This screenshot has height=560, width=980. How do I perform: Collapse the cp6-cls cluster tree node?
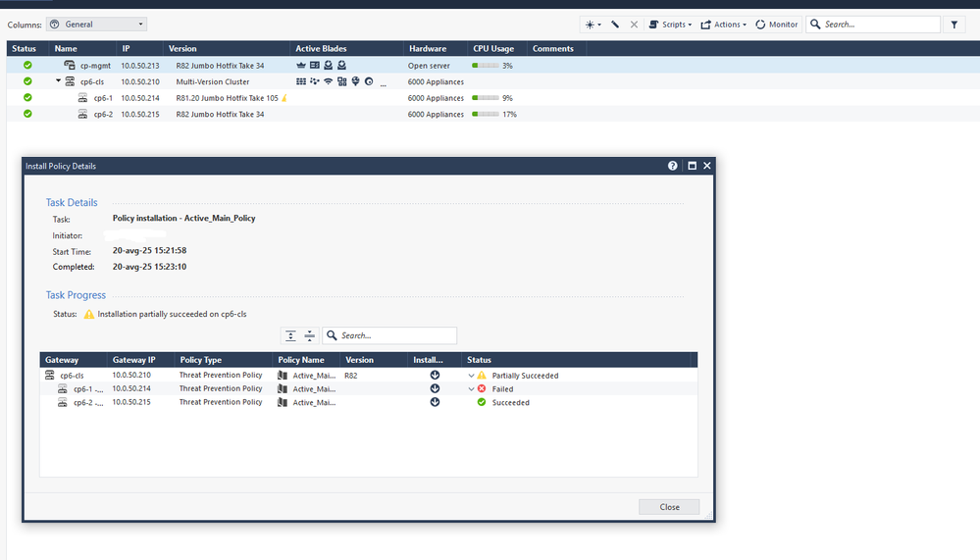(x=58, y=81)
